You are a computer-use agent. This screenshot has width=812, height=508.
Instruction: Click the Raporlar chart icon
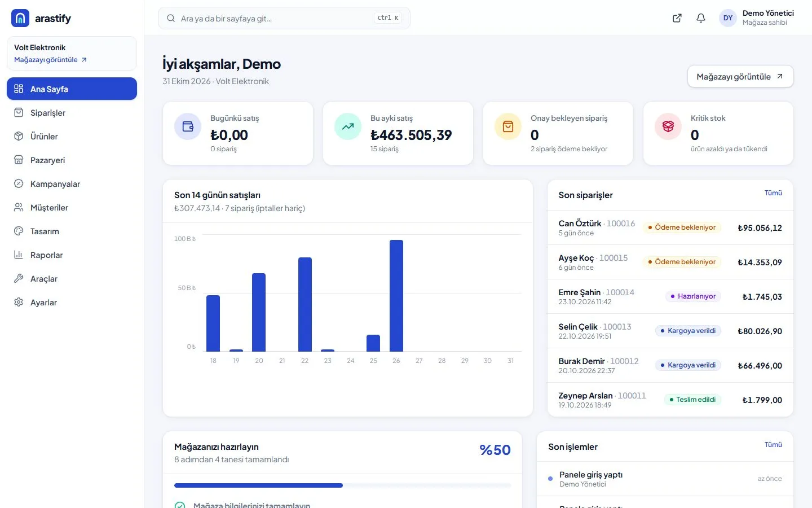(19, 255)
